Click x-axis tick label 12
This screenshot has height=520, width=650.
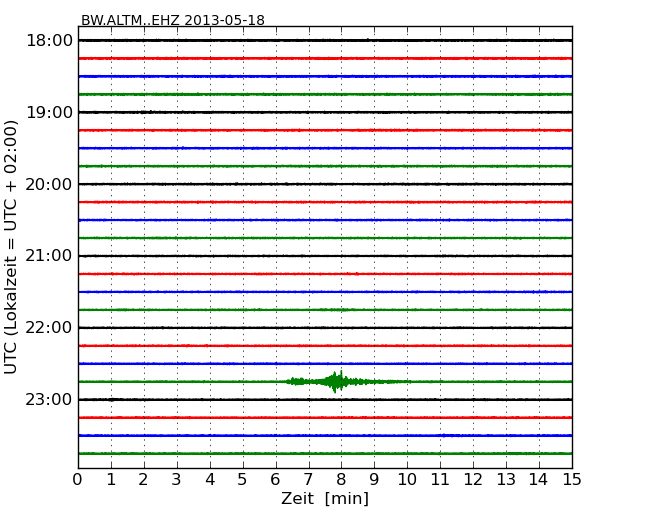click(473, 479)
